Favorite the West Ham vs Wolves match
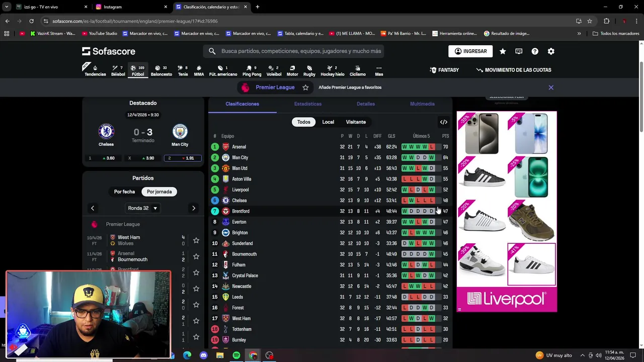The height and width of the screenshot is (362, 644). 196,240
